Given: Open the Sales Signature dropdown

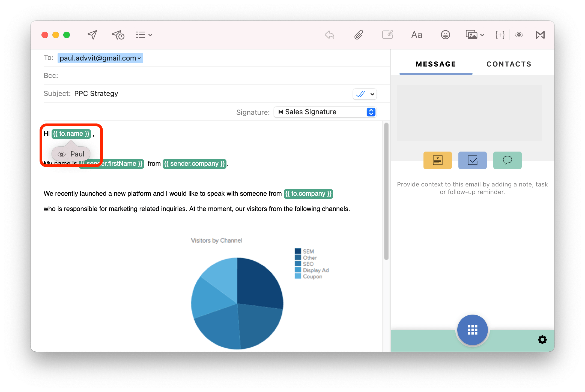Looking at the screenshot, I should tap(325, 112).
